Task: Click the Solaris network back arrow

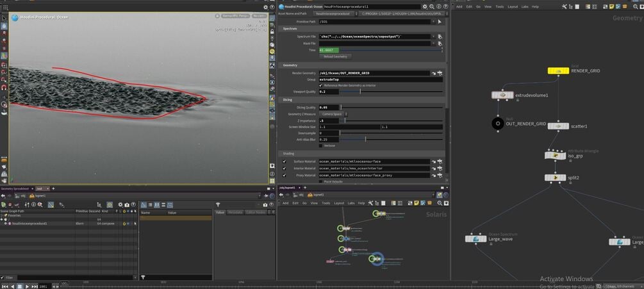Action: (x=281, y=195)
